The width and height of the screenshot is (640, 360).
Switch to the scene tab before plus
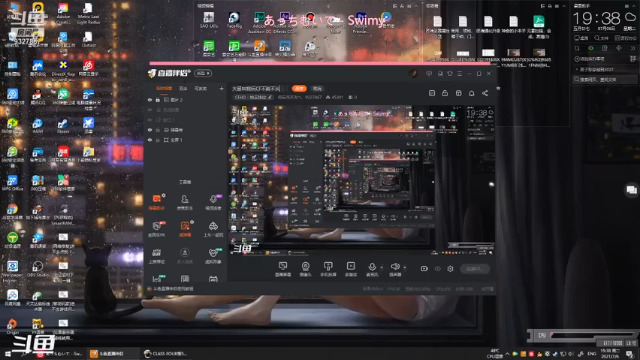pyautogui.click(x=200, y=89)
